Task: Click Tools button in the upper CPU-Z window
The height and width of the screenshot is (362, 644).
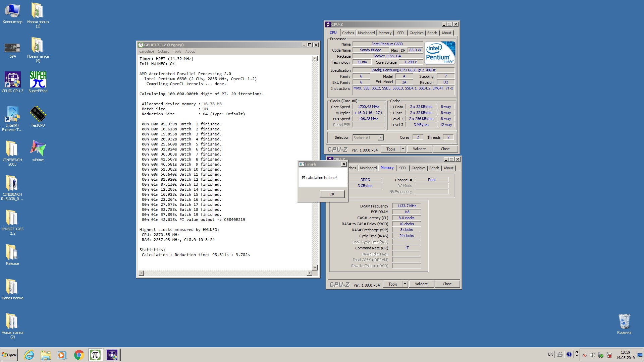Action: tap(391, 149)
